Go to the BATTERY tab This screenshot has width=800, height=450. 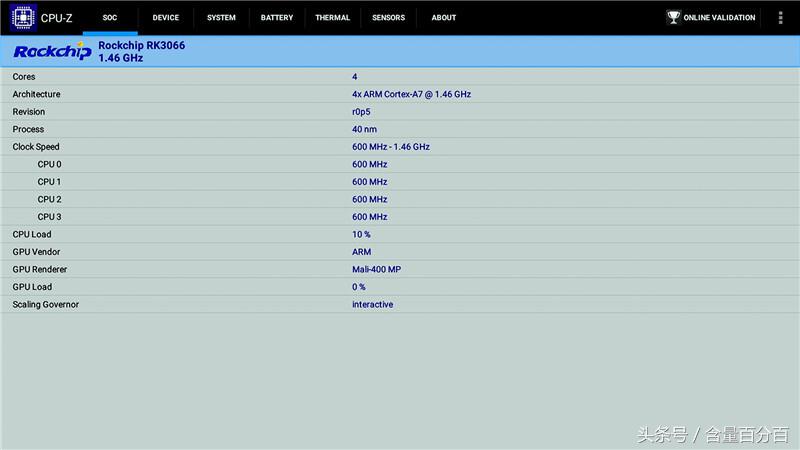click(x=277, y=17)
